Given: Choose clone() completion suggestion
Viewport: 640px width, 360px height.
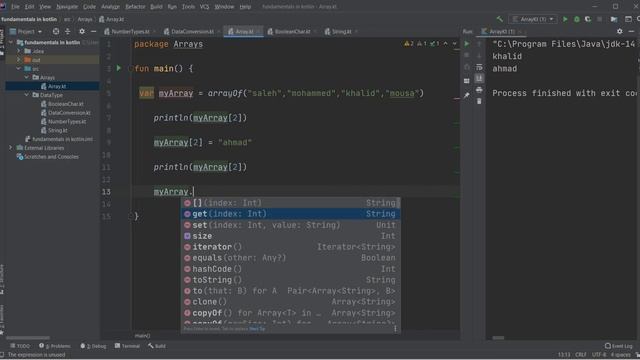Looking at the screenshot, I should click(x=290, y=302).
